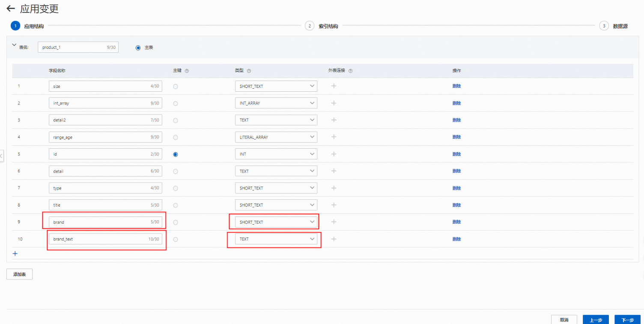Delete the id field row

pos(456,154)
